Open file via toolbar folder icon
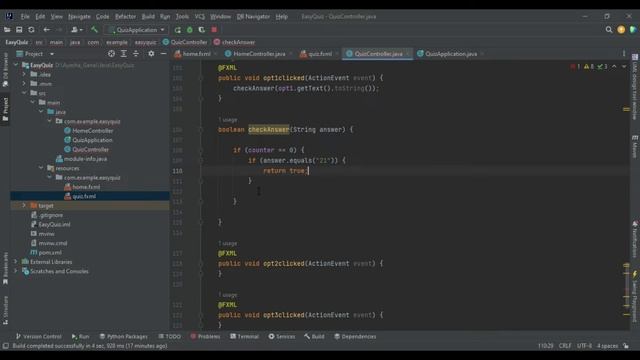Viewport: 640px width, 360px height. (x=7, y=30)
